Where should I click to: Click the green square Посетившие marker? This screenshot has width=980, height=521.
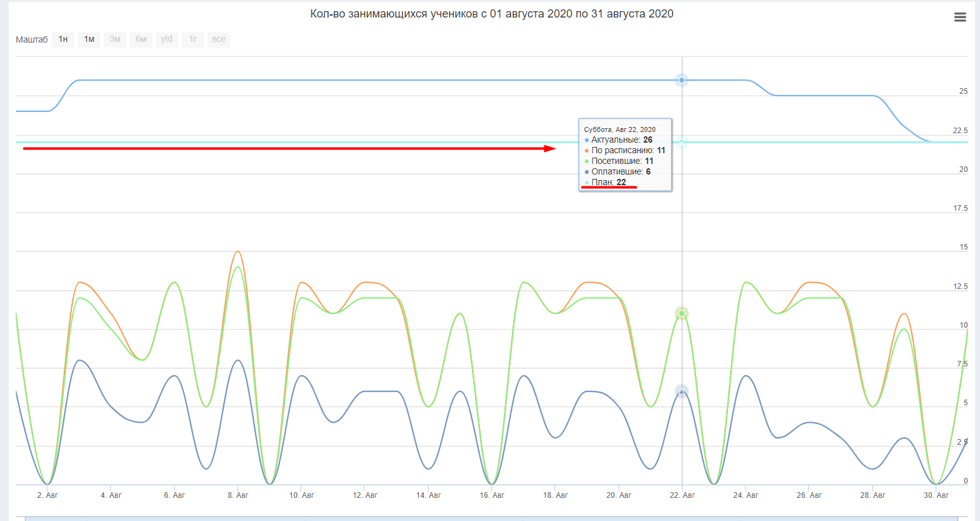pyautogui.click(x=682, y=313)
